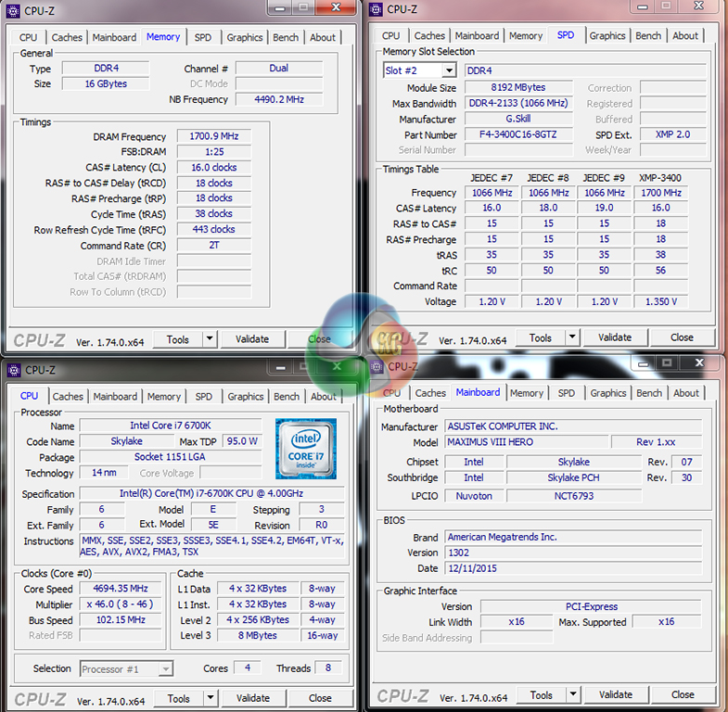The height and width of the screenshot is (712, 728).
Task: Click Validate in the SPD window
Action: tap(615, 337)
